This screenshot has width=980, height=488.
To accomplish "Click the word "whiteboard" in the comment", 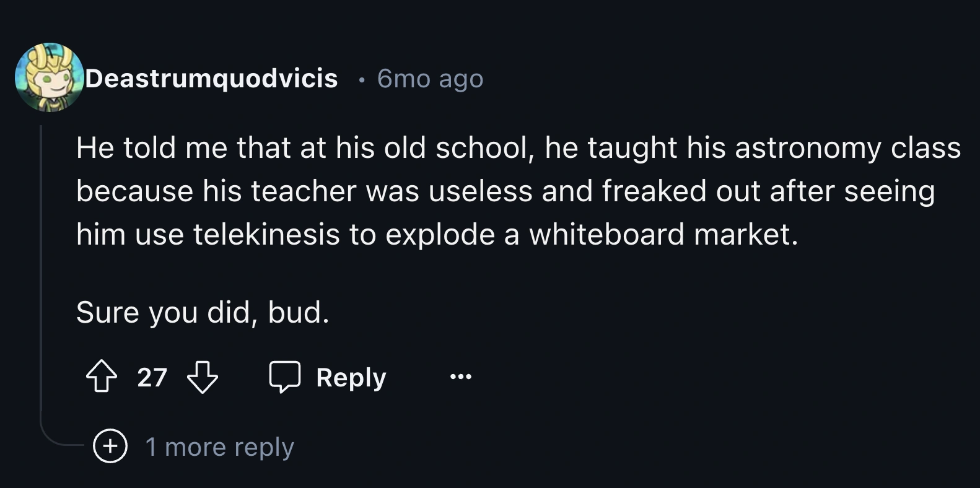I will point(606,234).
